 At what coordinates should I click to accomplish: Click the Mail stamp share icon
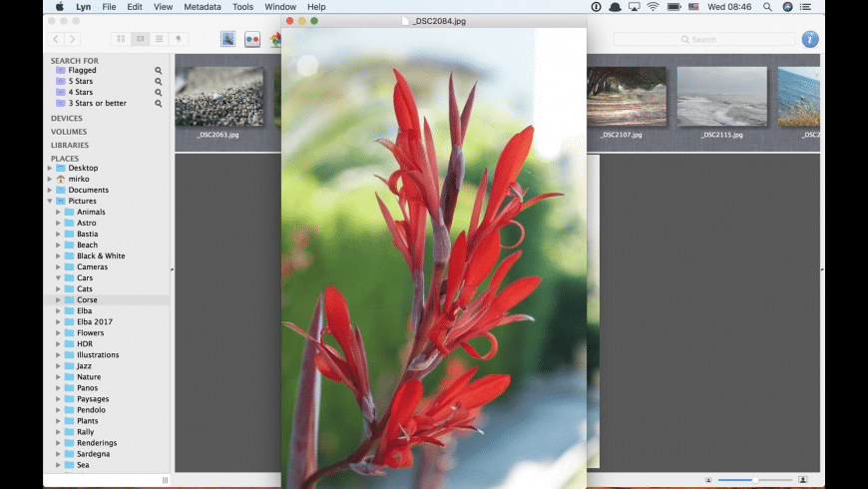click(x=228, y=39)
